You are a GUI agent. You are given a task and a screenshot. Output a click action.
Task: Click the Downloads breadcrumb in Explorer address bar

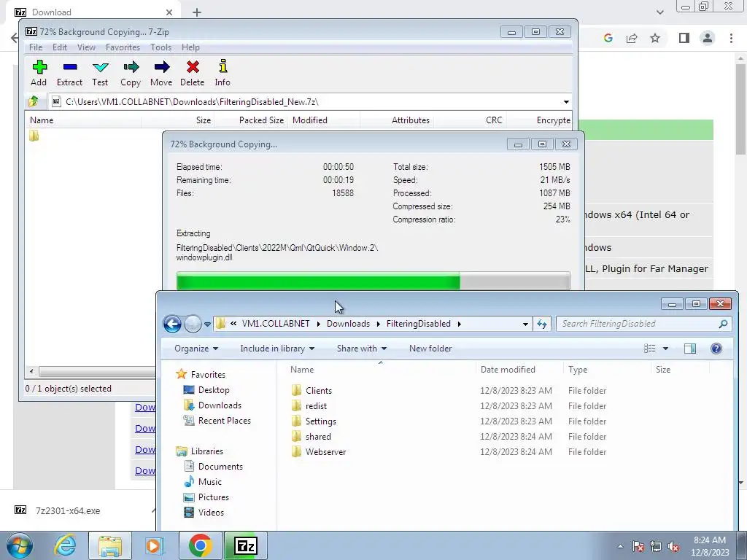(348, 324)
